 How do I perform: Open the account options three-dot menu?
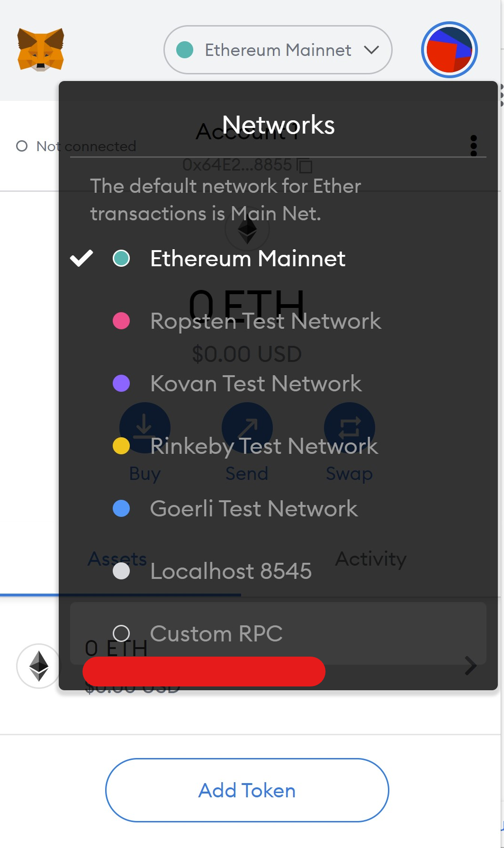point(473,146)
